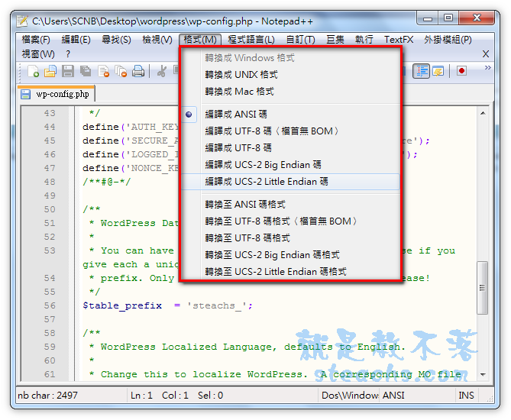511x420 pixels.
Task: Click the INS insert mode status field
Action: (466, 395)
